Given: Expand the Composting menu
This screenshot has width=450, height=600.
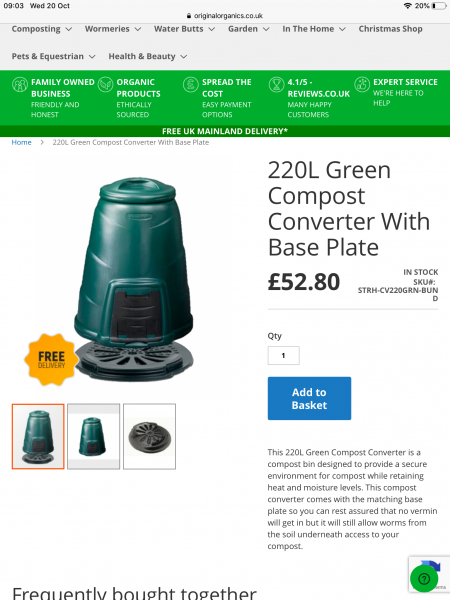Looking at the screenshot, I should point(42,29).
